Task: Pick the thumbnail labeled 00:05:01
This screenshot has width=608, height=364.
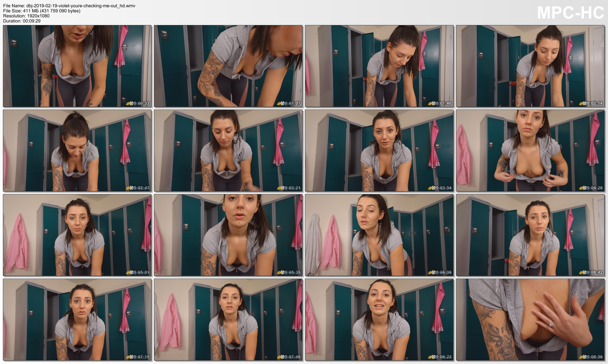Action: point(77,235)
